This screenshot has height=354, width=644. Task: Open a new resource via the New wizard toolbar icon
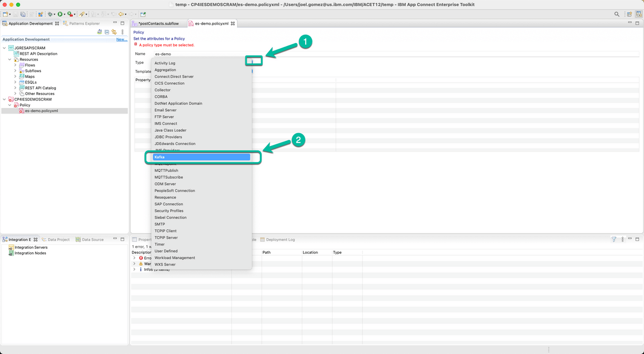(x=5, y=15)
